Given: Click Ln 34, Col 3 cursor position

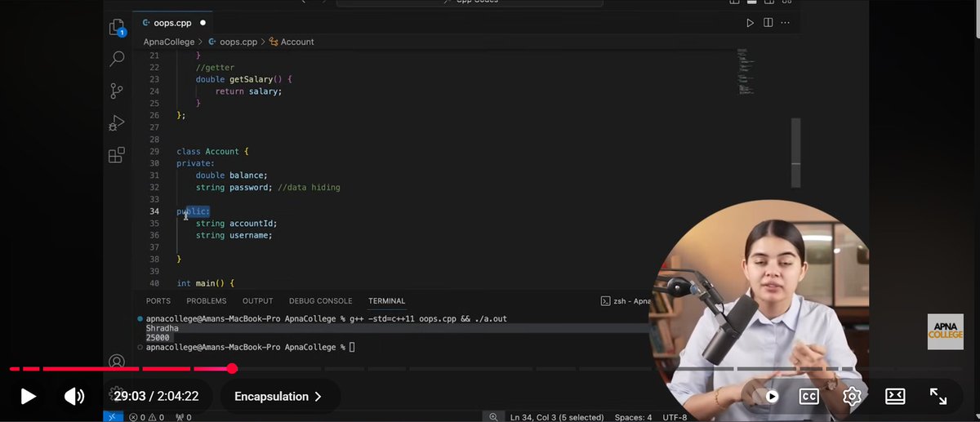Looking at the screenshot, I should click(557, 417).
